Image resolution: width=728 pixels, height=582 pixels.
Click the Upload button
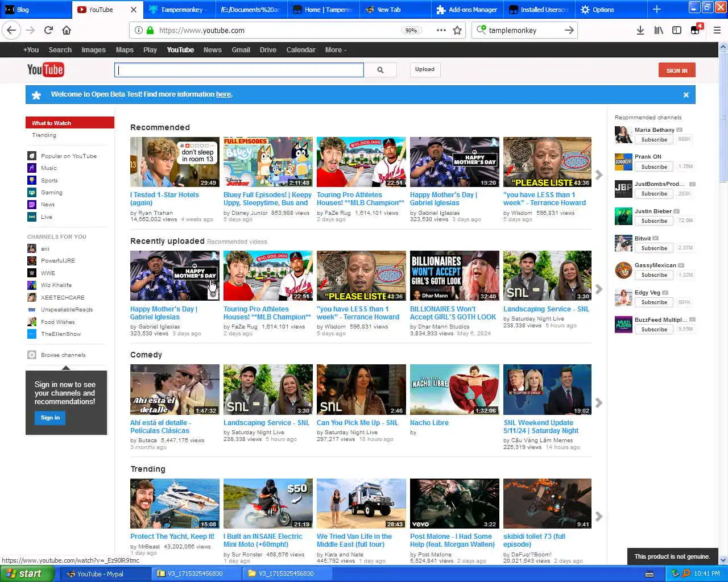[424, 69]
